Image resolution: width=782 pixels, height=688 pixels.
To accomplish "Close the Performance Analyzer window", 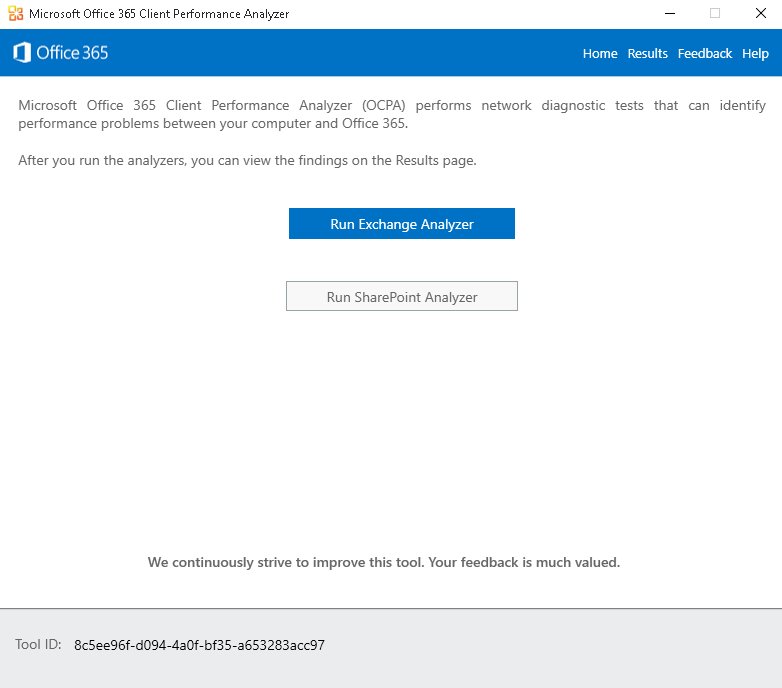I will click(761, 13).
